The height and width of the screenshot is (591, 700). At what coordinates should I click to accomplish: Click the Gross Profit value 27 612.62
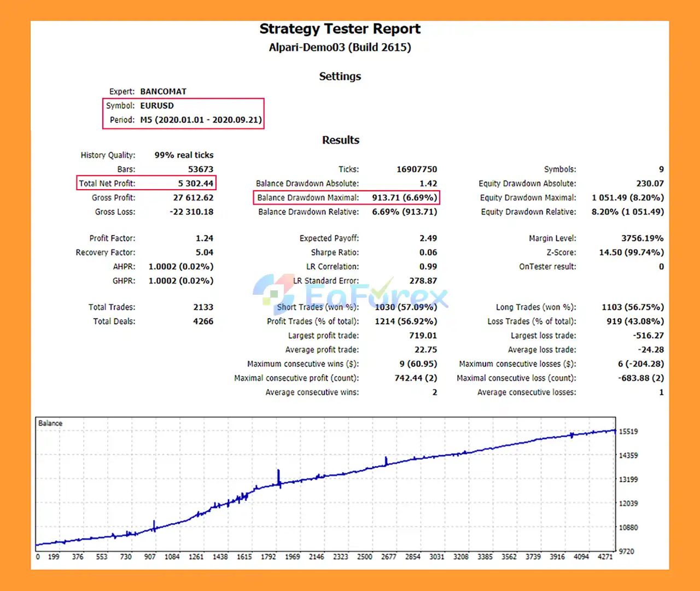point(193,198)
